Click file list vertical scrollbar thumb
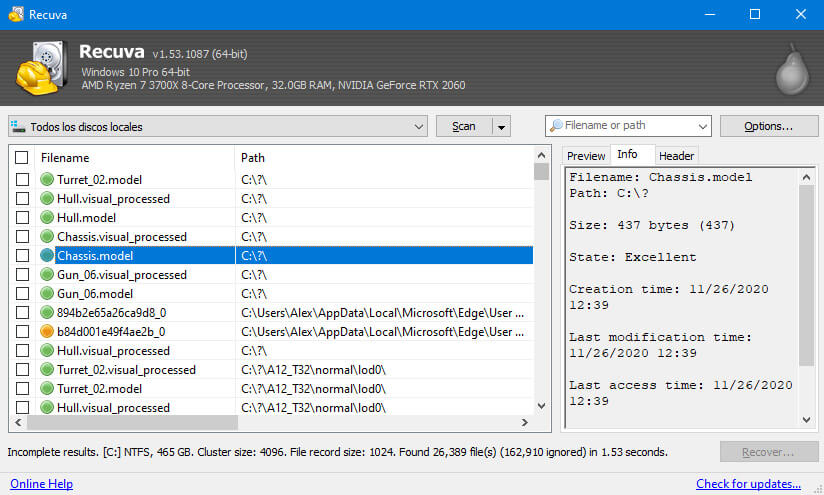The image size is (824, 495). [541, 172]
